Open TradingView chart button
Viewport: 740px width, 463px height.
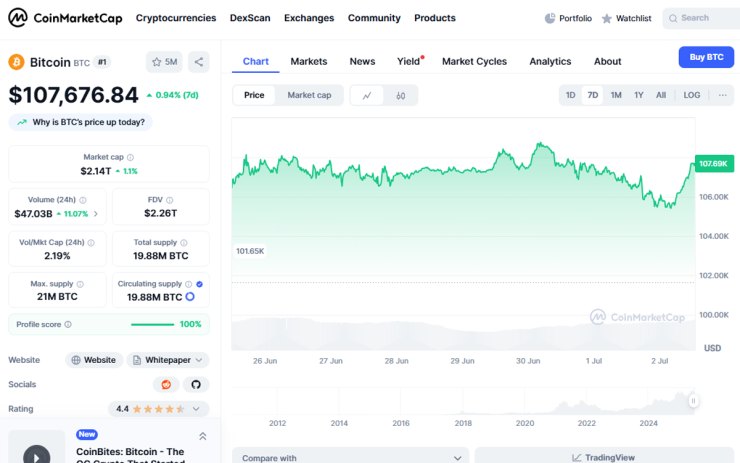coord(605,457)
